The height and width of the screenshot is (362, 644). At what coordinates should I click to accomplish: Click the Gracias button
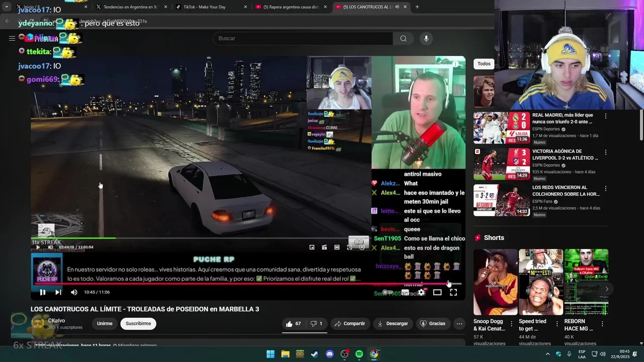433,324
